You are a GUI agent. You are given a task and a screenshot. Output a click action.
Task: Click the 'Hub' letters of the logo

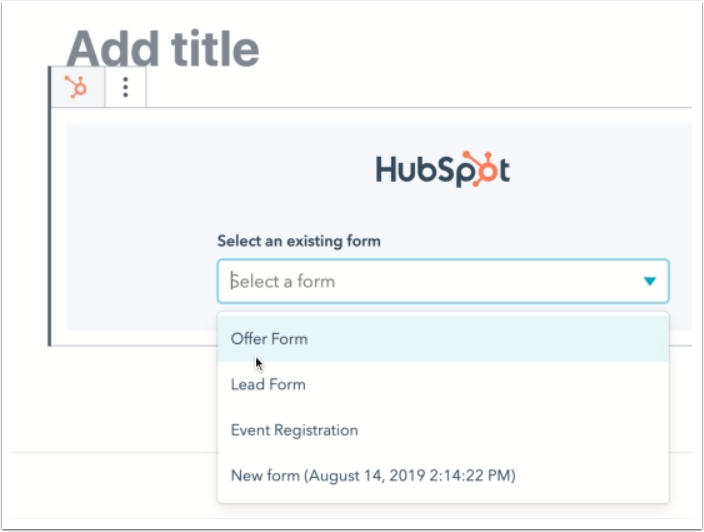[x=405, y=171]
